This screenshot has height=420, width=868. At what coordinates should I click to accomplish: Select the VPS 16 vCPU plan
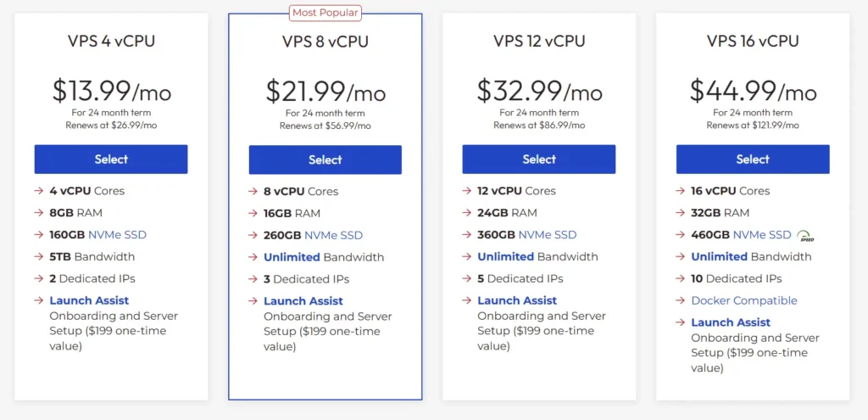coord(753,159)
